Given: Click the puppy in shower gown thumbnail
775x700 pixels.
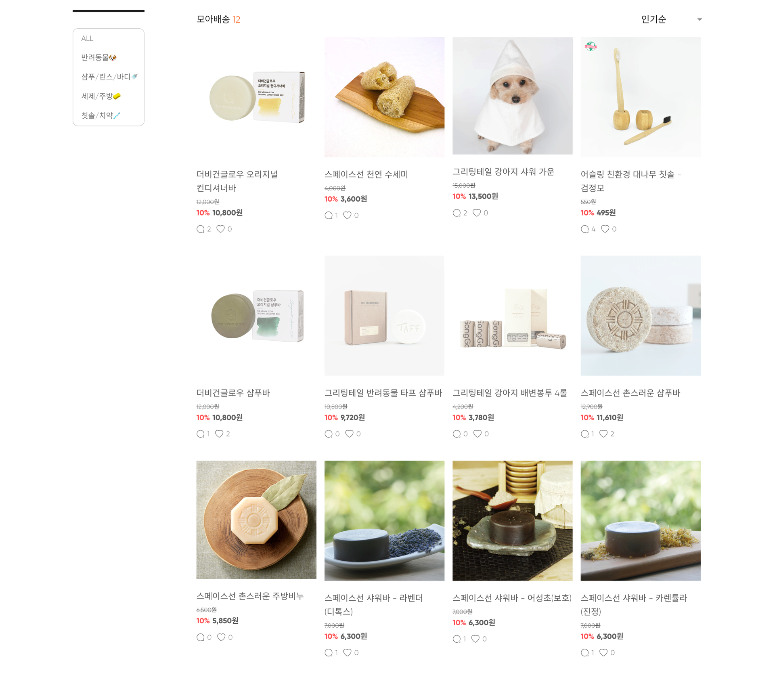Looking at the screenshot, I should click(x=512, y=96).
